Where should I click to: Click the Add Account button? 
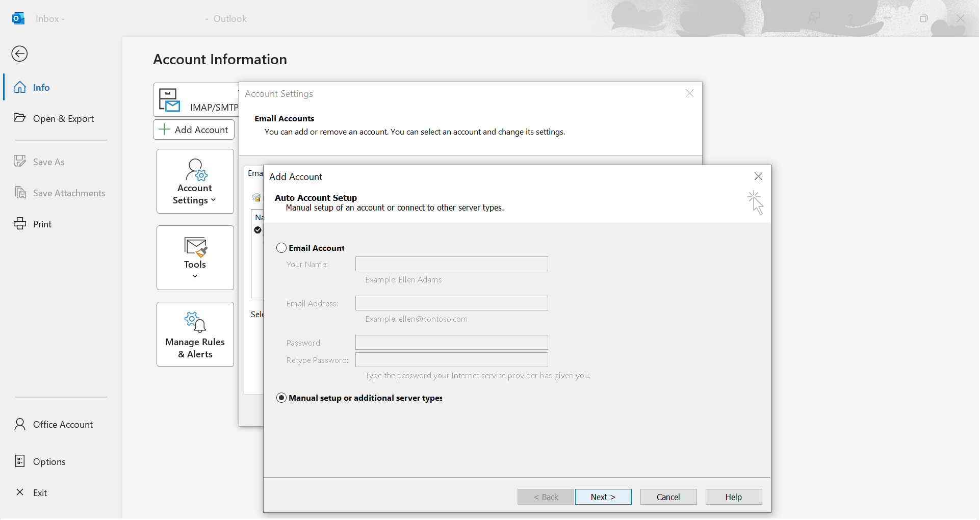[x=194, y=129]
